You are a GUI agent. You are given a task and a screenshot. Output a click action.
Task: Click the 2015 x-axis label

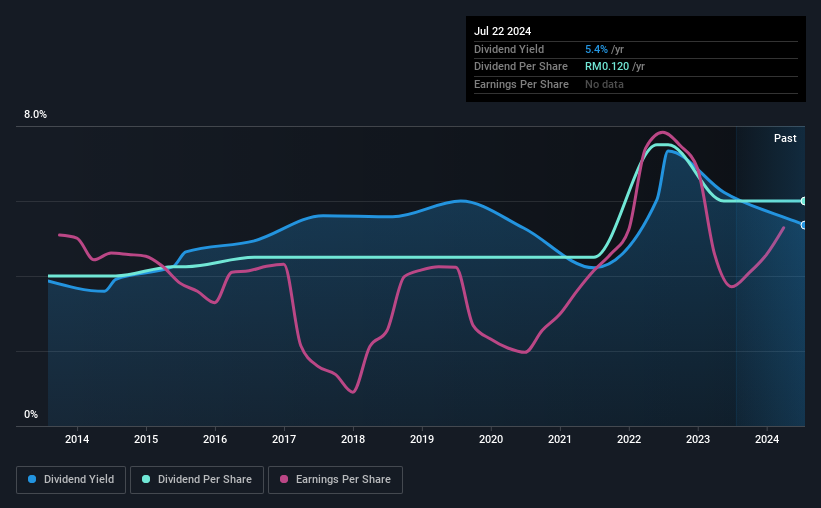[x=146, y=439]
